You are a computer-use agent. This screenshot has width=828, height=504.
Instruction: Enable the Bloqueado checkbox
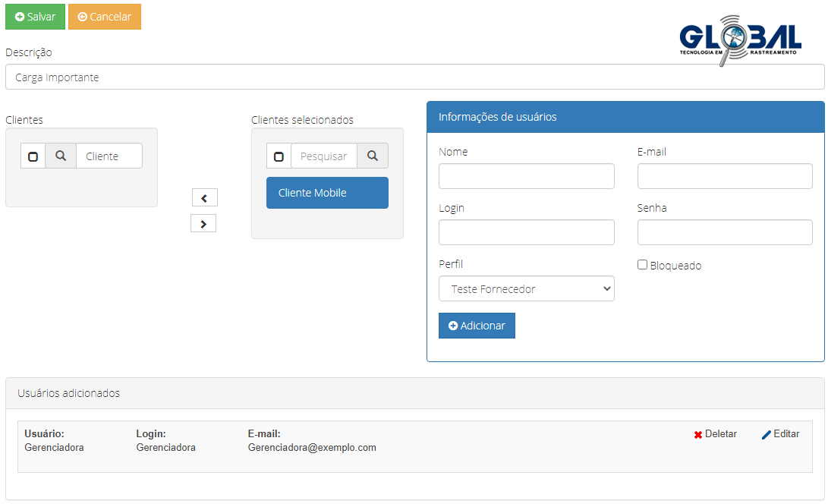click(x=642, y=265)
